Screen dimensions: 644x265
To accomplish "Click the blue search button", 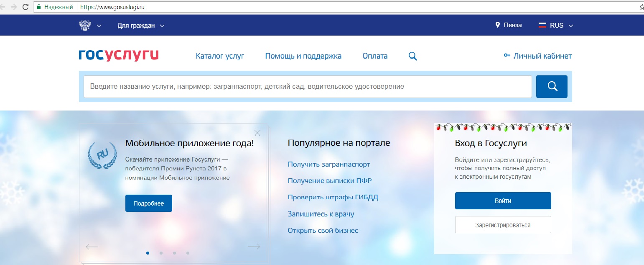I will coord(552,87).
